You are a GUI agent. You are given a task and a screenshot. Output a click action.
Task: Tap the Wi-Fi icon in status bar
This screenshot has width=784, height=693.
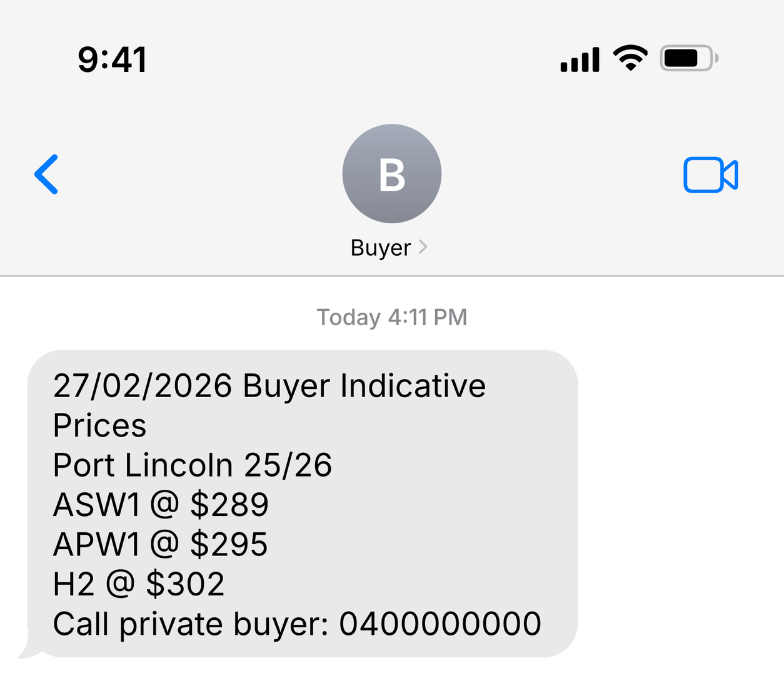630,58
